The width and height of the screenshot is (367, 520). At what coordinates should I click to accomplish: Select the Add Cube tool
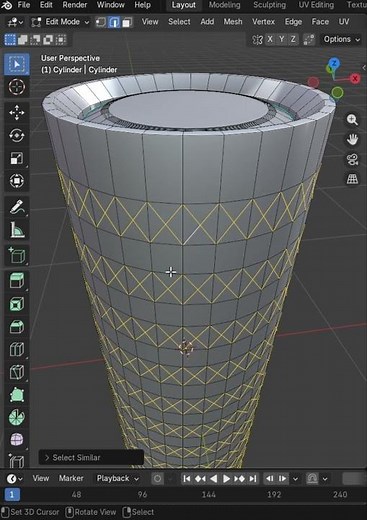pyautogui.click(x=17, y=256)
